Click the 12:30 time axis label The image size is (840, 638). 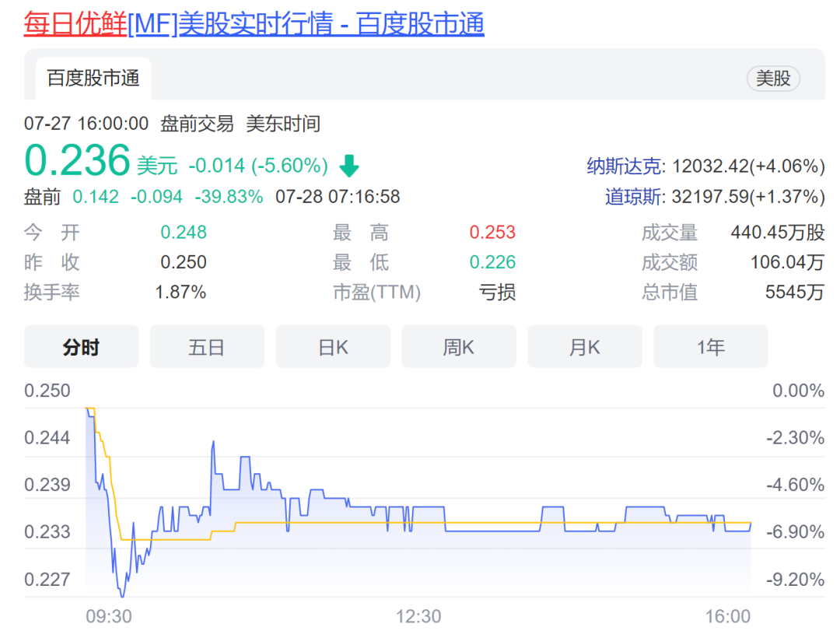tap(418, 617)
